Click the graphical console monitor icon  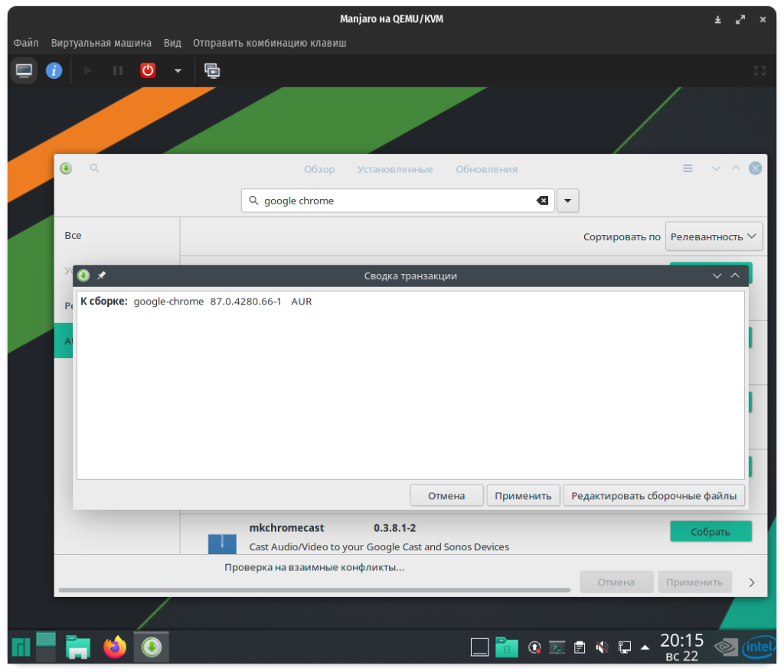24,70
